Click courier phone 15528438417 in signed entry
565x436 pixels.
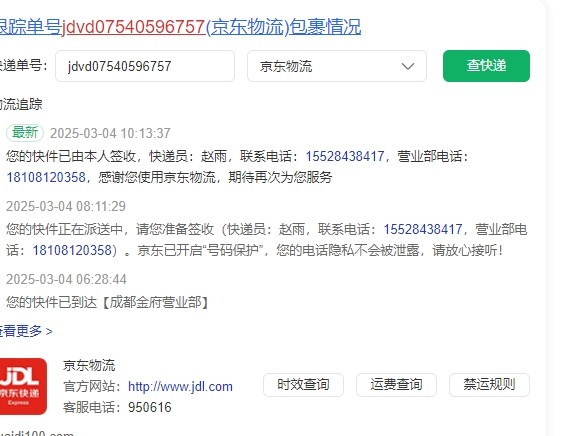[x=345, y=156]
